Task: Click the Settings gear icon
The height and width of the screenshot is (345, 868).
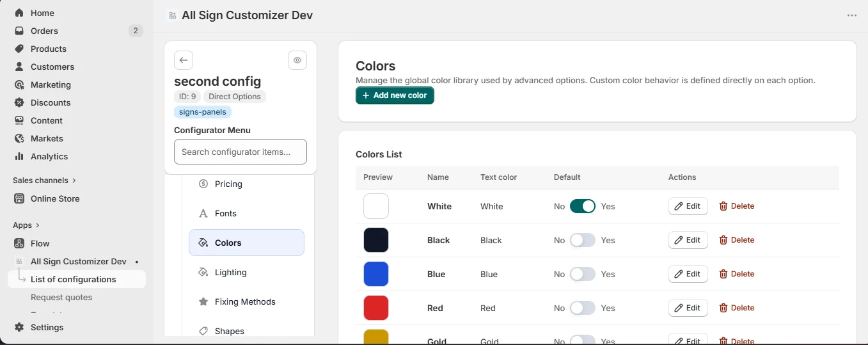Action: click(x=19, y=327)
